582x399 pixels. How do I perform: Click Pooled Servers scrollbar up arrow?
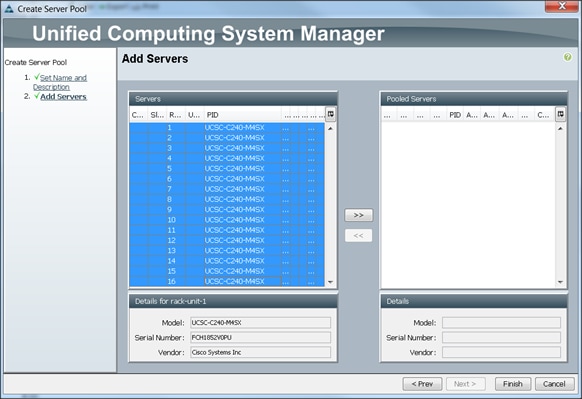coord(560,128)
